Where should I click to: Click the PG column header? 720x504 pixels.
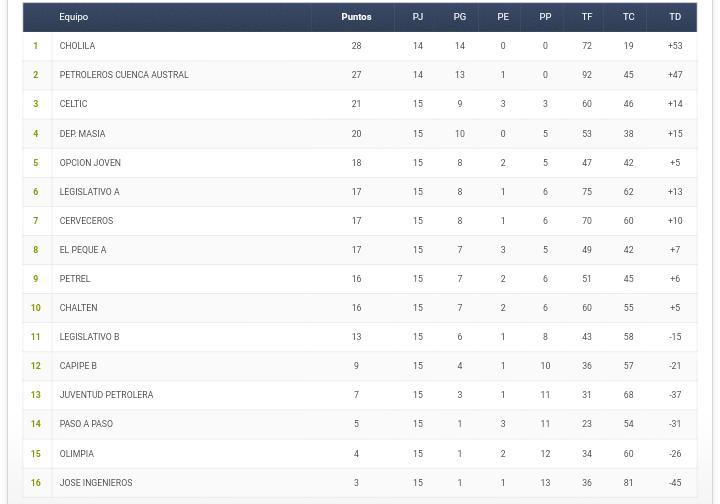(459, 17)
